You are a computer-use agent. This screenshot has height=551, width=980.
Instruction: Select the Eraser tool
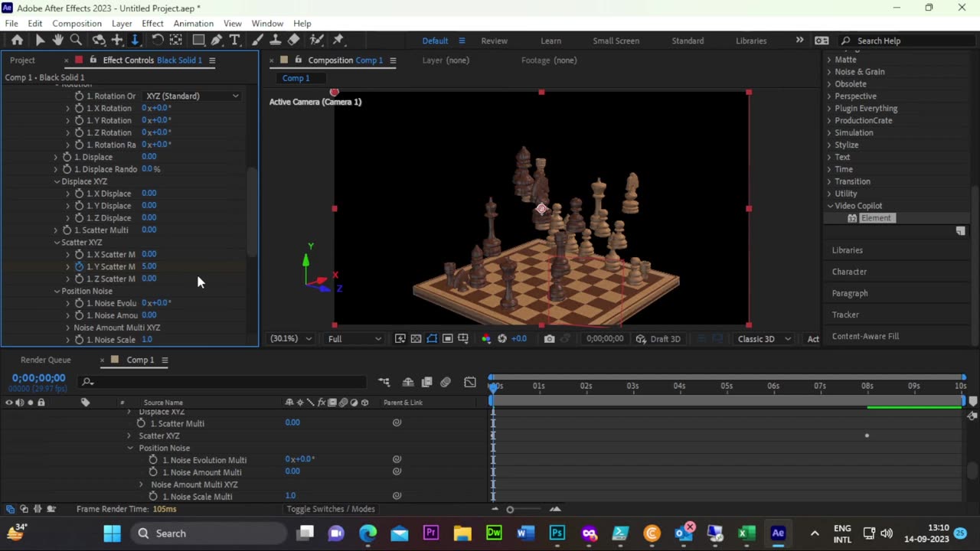pyautogui.click(x=294, y=41)
